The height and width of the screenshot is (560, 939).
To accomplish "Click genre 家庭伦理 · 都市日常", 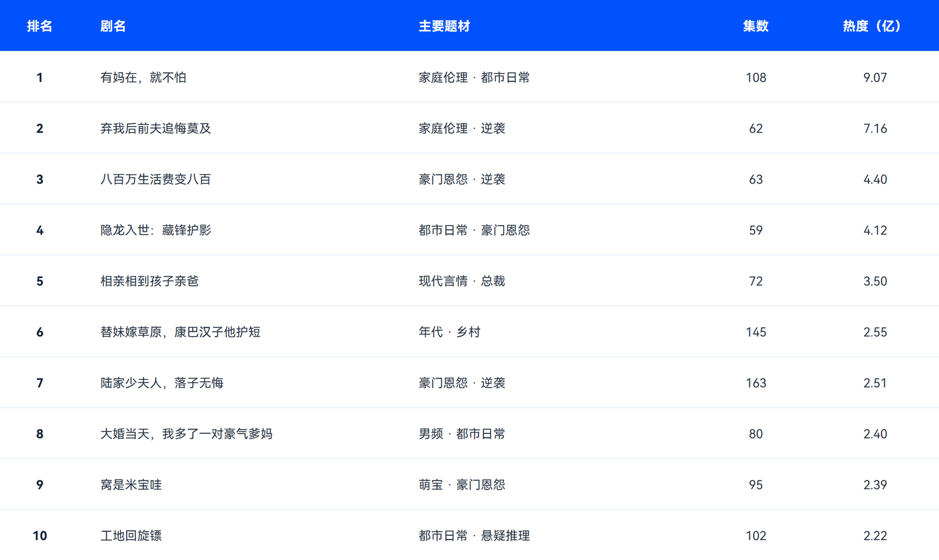I will click(x=474, y=77).
